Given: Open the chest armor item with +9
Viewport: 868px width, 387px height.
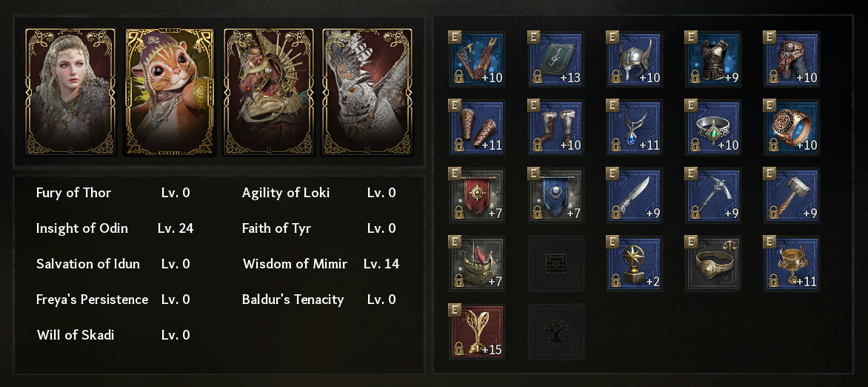Looking at the screenshot, I should click(x=713, y=58).
